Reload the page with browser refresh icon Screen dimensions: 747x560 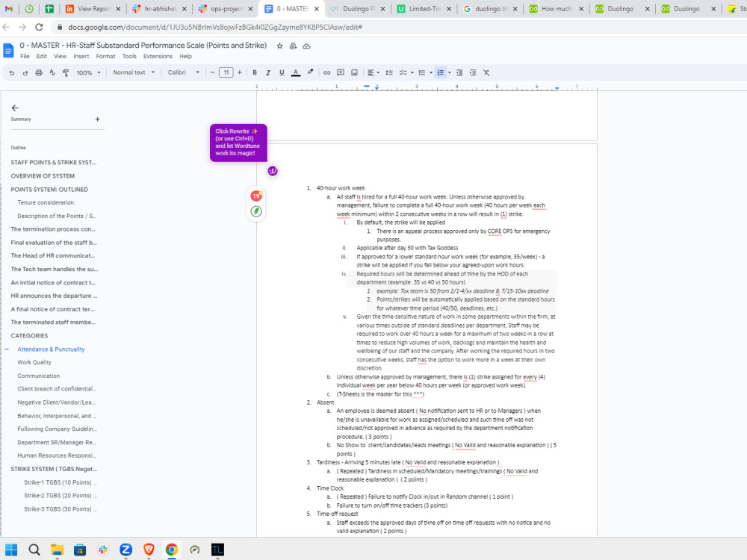click(x=39, y=27)
